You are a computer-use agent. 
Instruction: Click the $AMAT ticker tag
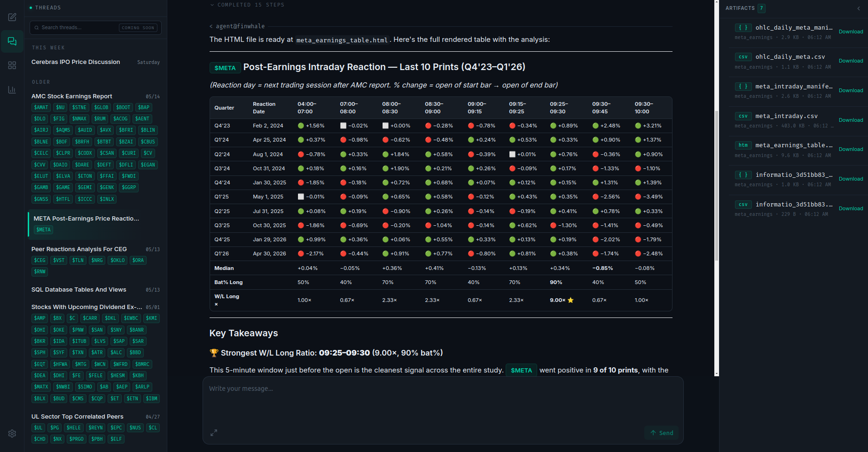point(41,108)
